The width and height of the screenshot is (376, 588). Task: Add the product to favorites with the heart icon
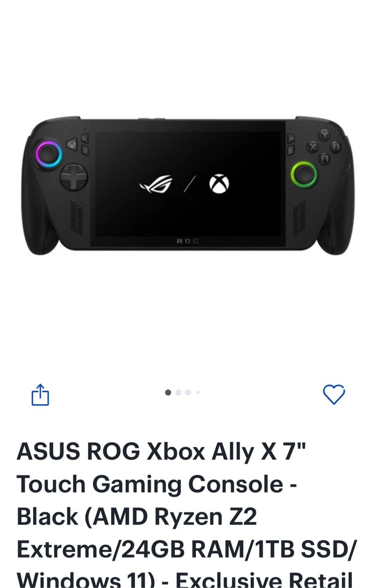334,394
